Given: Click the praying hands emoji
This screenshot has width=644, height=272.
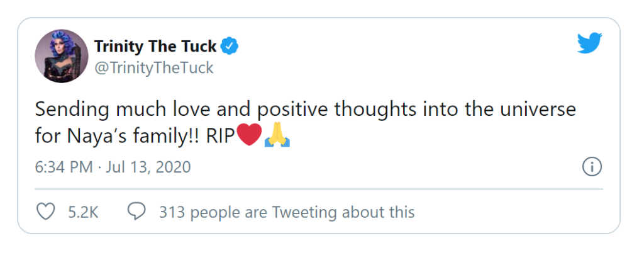Looking at the screenshot, I should (x=277, y=135).
